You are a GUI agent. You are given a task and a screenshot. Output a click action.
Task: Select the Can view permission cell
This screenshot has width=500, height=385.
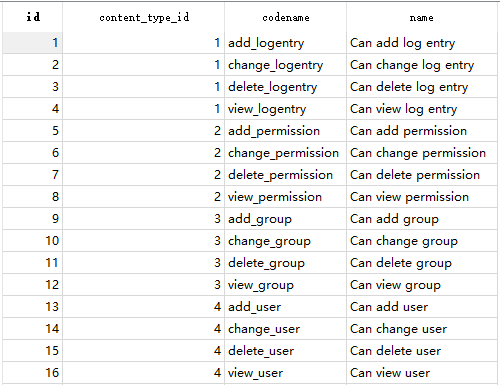click(422, 197)
